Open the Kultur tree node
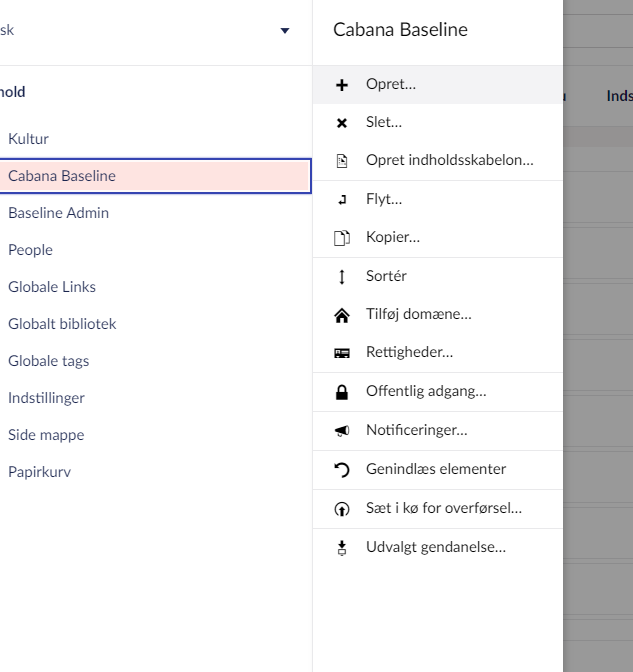Image resolution: width=633 pixels, height=672 pixels. (x=28, y=139)
